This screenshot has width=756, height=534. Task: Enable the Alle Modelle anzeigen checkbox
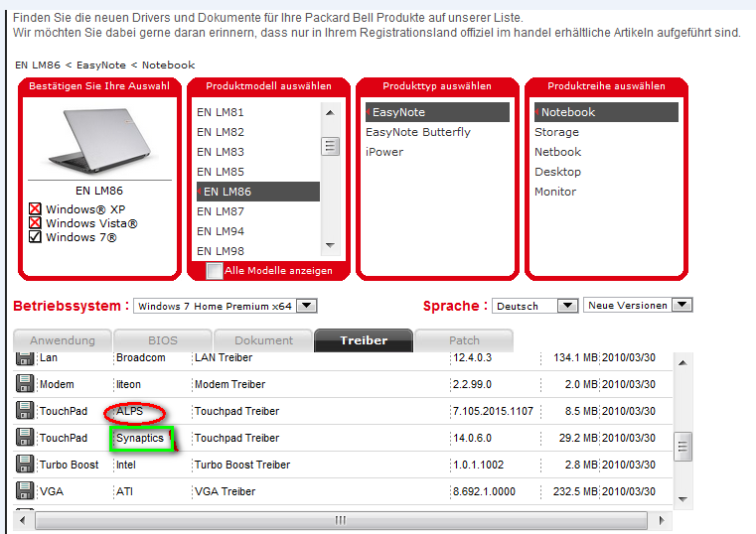[x=214, y=271]
